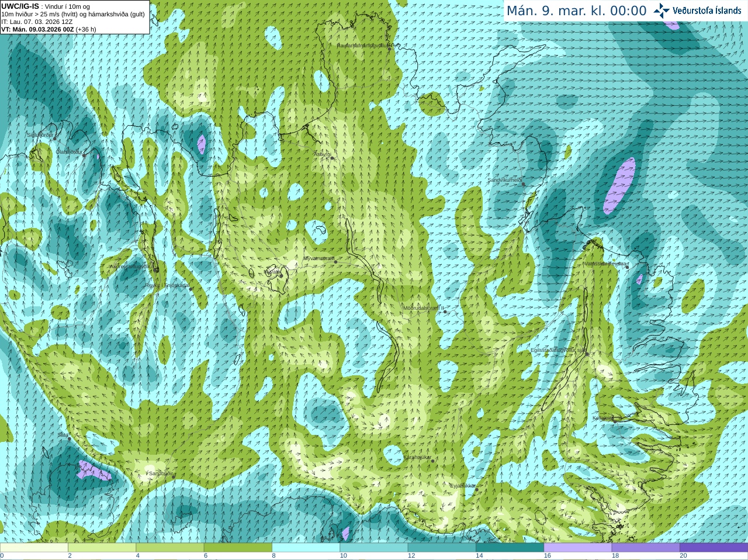Screen dimensions: 748x560
Task: Click the 'Reykir í Fnjóskadal' label text
Action: (167, 285)
